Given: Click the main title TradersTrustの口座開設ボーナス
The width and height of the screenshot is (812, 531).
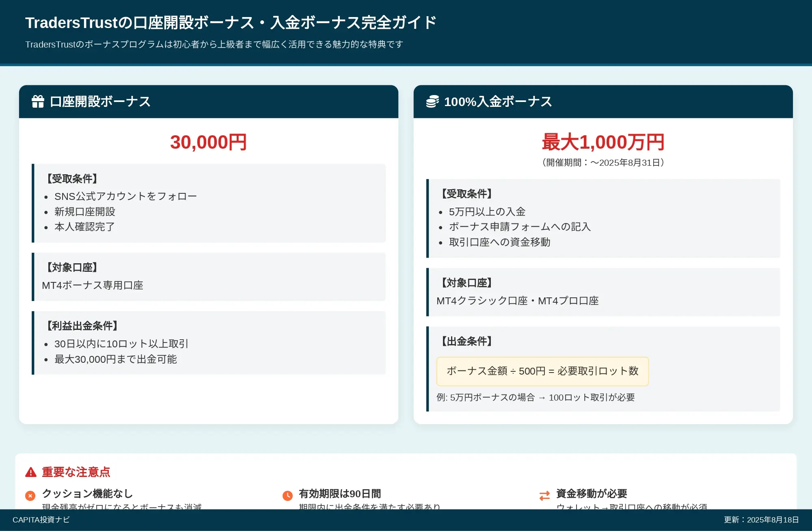Looking at the screenshot, I should point(231,23).
